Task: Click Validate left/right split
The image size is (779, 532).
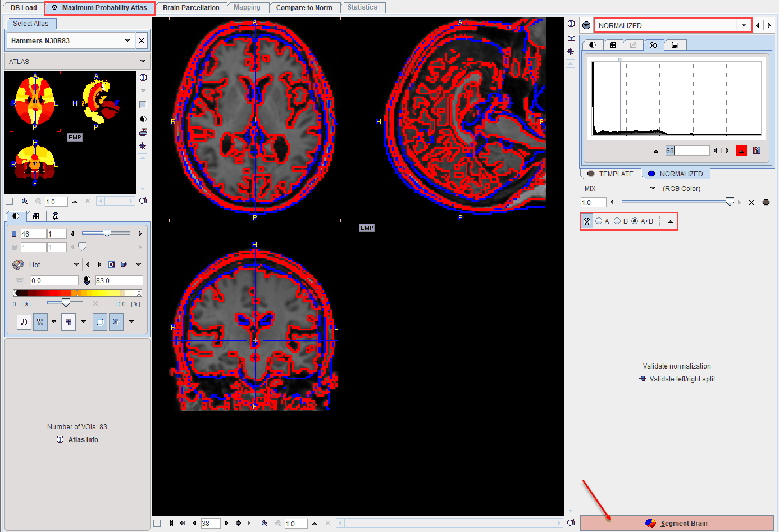Action: coord(677,379)
